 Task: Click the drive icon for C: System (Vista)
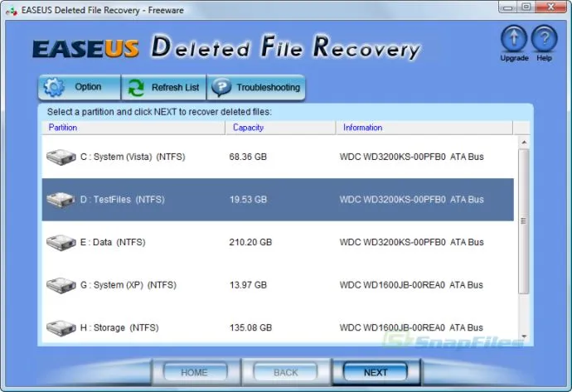(61, 157)
